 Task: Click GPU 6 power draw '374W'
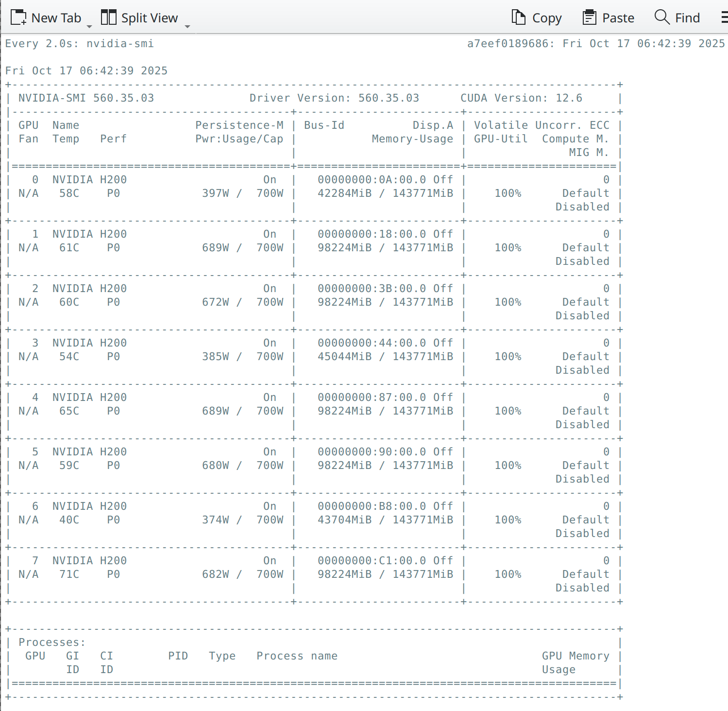coord(216,520)
